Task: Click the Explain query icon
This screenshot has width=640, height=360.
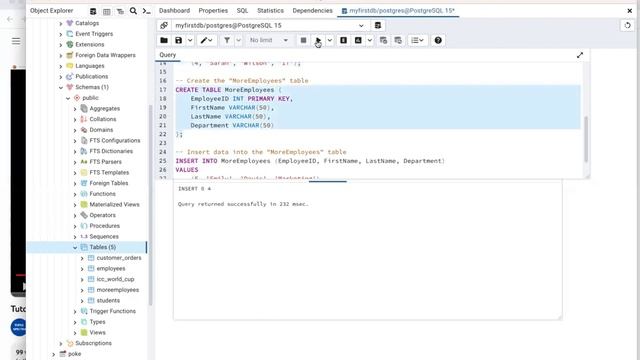Action: point(344,40)
